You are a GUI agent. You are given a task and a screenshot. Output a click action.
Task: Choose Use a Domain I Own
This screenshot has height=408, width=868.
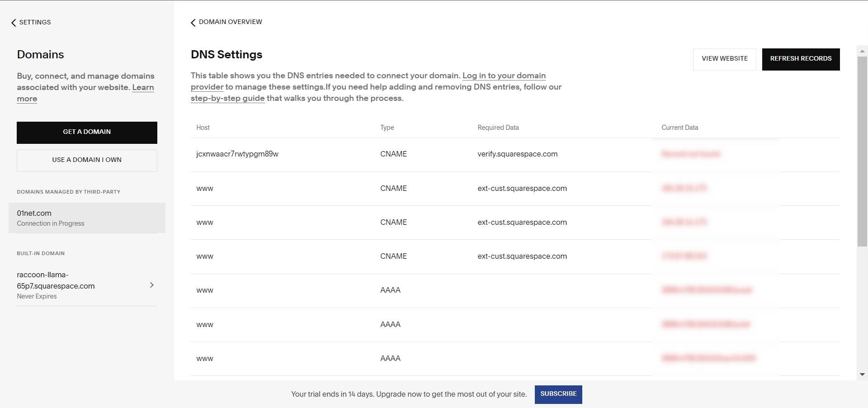click(x=87, y=160)
